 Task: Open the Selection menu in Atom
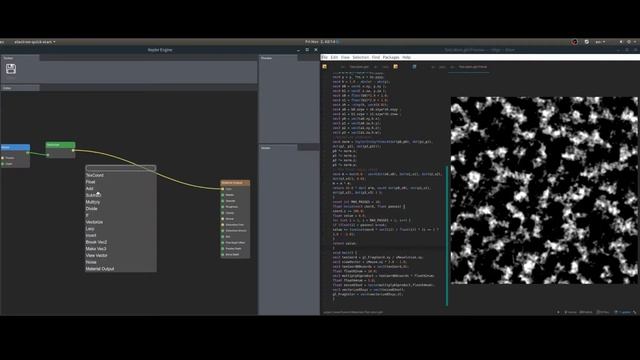click(360, 58)
